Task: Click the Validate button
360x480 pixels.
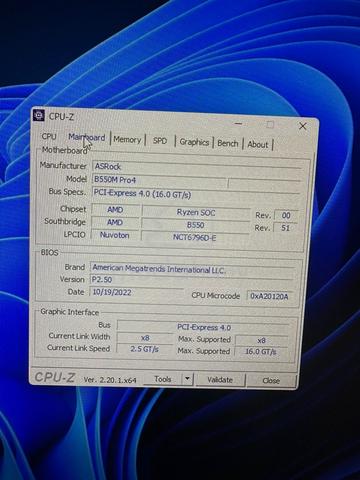Action: click(x=220, y=380)
